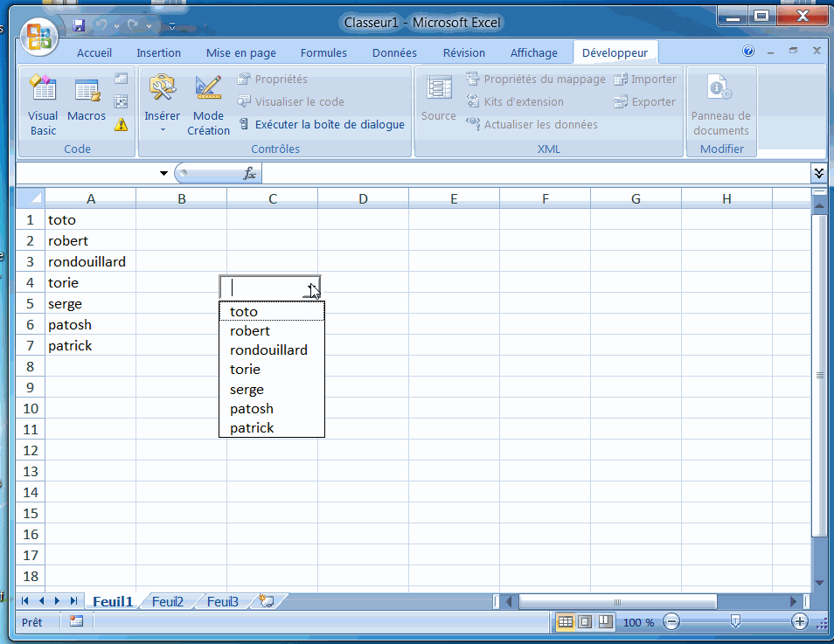Click Visualiser le code
Image resolution: width=834 pixels, height=644 pixels.
click(290, 101)
